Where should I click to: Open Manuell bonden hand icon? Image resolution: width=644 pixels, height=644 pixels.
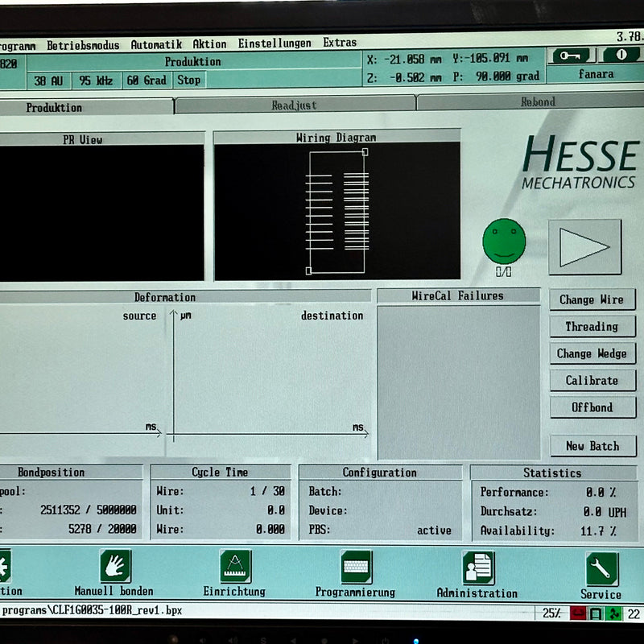tap(116, 566)
